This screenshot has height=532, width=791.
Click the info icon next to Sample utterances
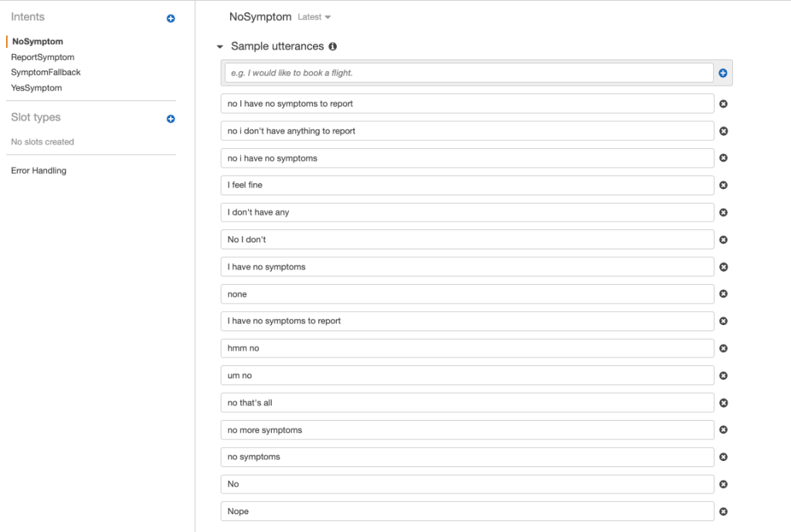click(x=332, y=46)
